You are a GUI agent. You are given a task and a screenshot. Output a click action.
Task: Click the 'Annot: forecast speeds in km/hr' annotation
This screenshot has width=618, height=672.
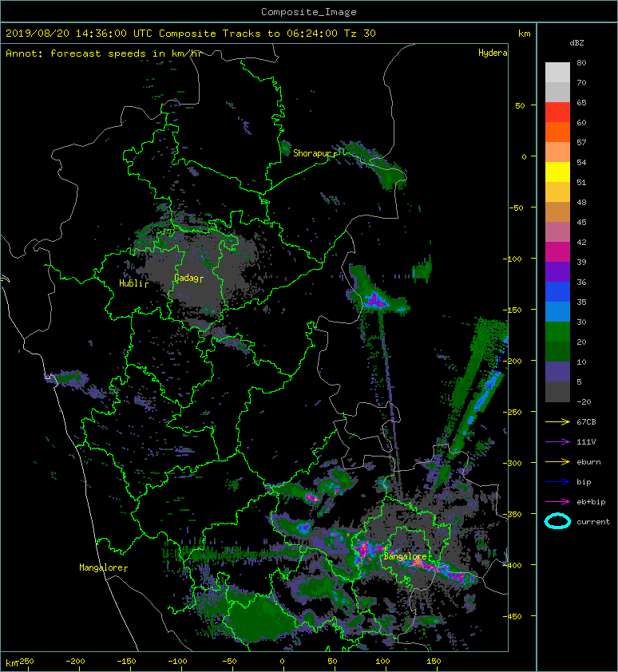coord(105,53)
